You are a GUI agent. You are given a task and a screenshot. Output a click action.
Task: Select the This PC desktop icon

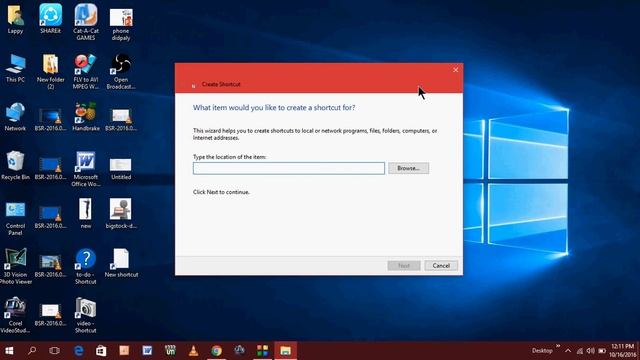[x=15, y=69]
